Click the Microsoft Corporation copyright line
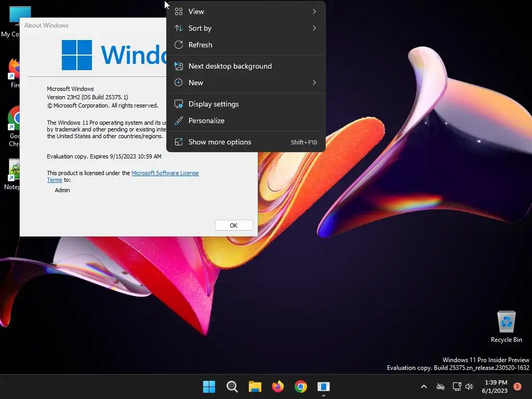The height and width of the screenshot is (399, 532). coord(102,105)
